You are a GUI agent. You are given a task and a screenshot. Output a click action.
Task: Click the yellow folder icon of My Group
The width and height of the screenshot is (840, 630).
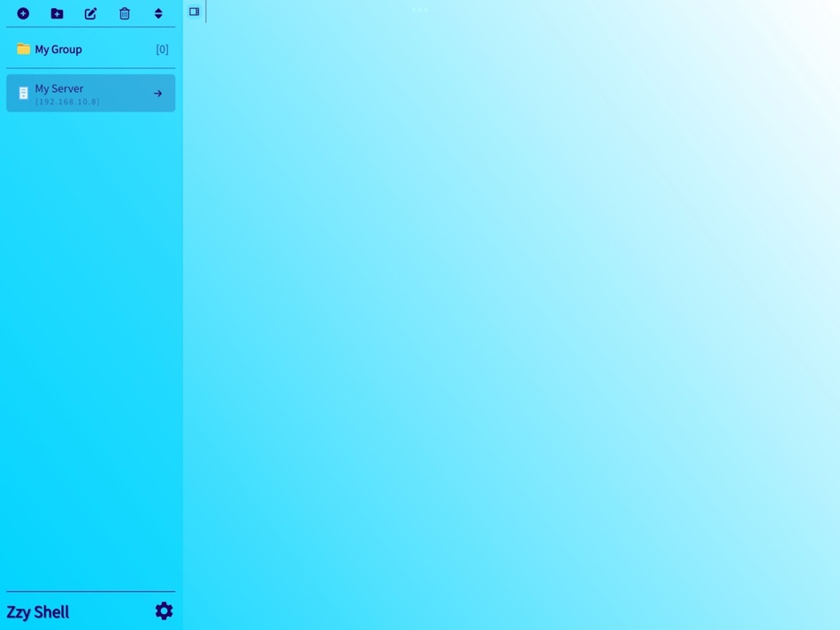tap(23, 49)
